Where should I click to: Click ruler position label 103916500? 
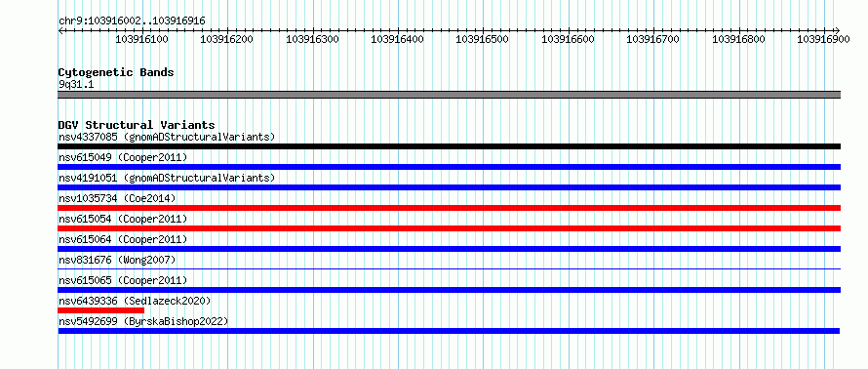(482, 39)
